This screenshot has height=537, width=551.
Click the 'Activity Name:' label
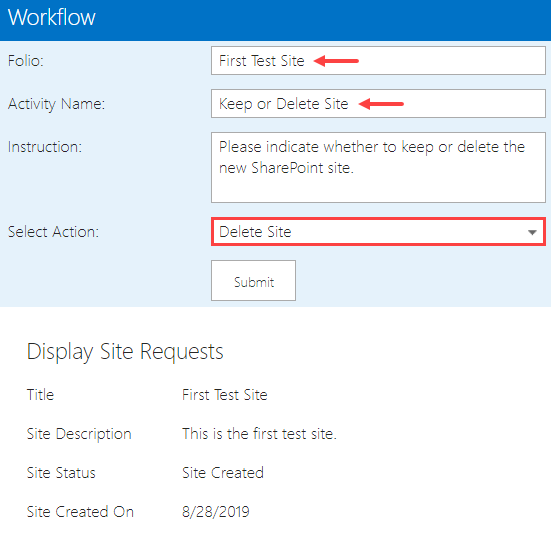(56, 104)
